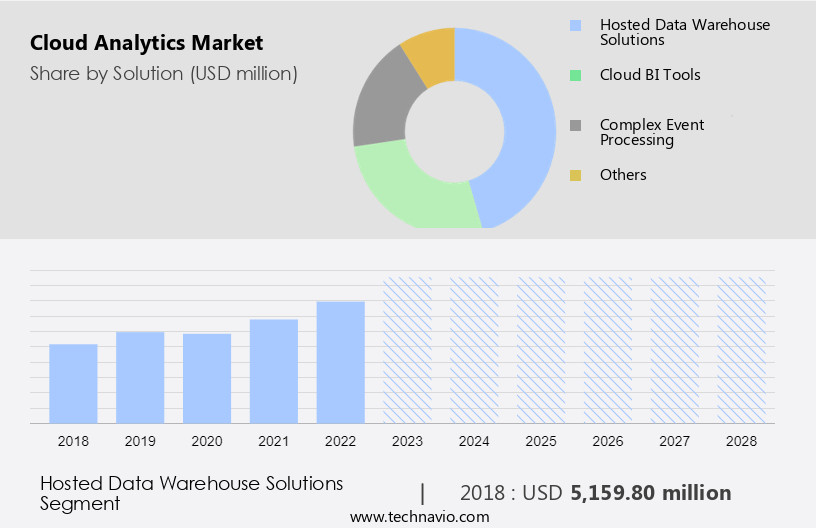Select the Cloud BI Tools legend label
This screenshot has width=816, height=528.
click(649, 75)
